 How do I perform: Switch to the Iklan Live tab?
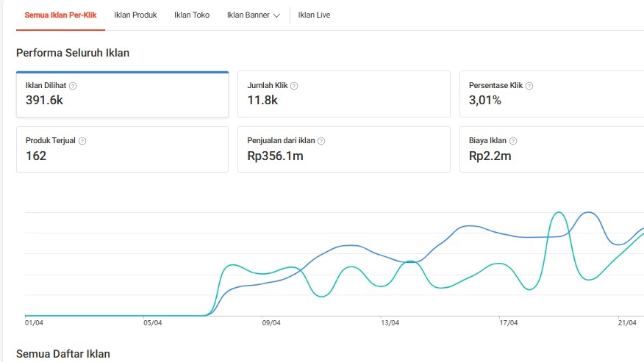(314, 15)
